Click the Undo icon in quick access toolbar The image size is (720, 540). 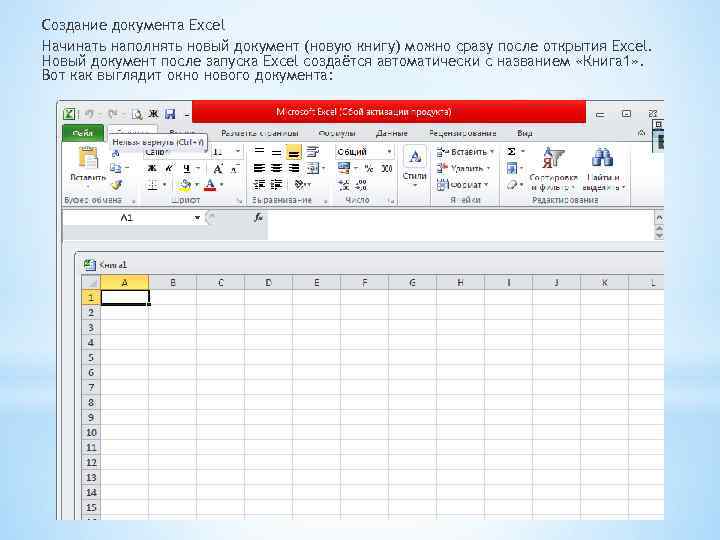pos(89,114)
